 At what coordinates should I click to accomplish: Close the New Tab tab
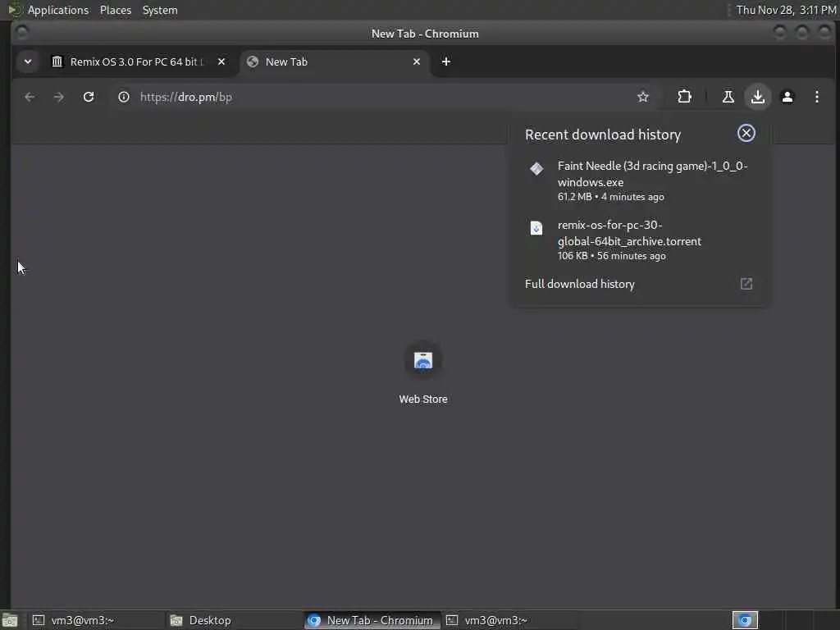point(416,62)
